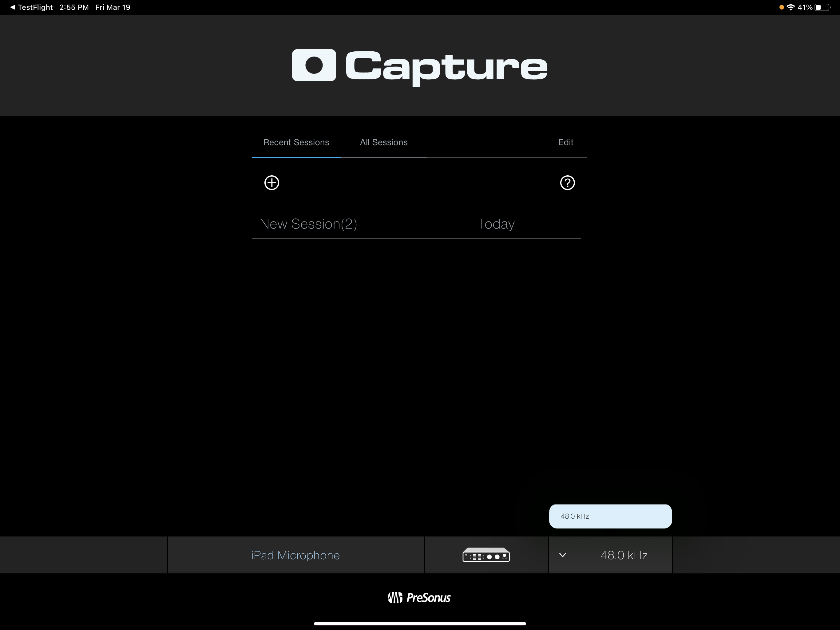Click the chevron next to 48.0 kHz
The height and width of the screenshot is (630, 840).
point(564,555)
